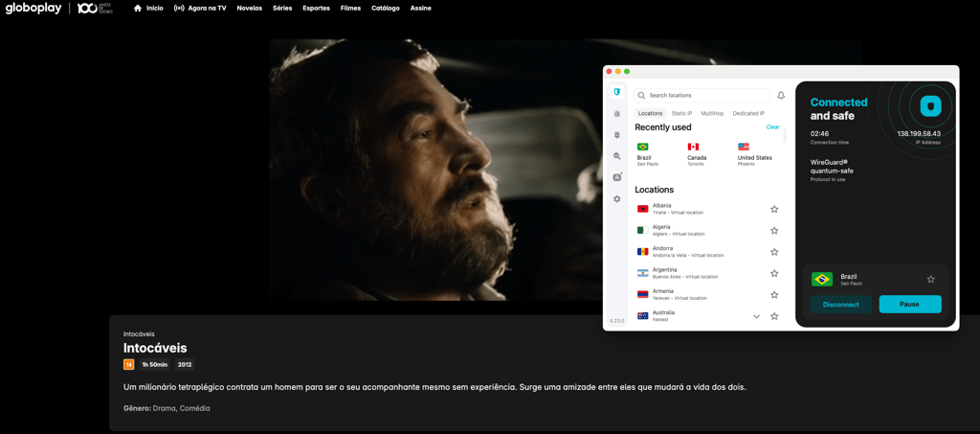Open Novelas in Globoplay menu
Viewport: 980px width, 434px height.
pos(250,9)
